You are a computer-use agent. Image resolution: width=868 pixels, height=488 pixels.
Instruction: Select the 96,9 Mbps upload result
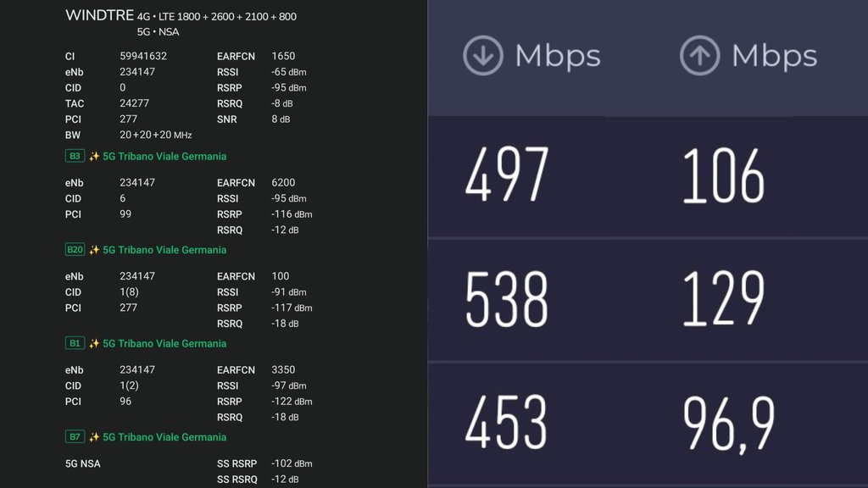728,423
